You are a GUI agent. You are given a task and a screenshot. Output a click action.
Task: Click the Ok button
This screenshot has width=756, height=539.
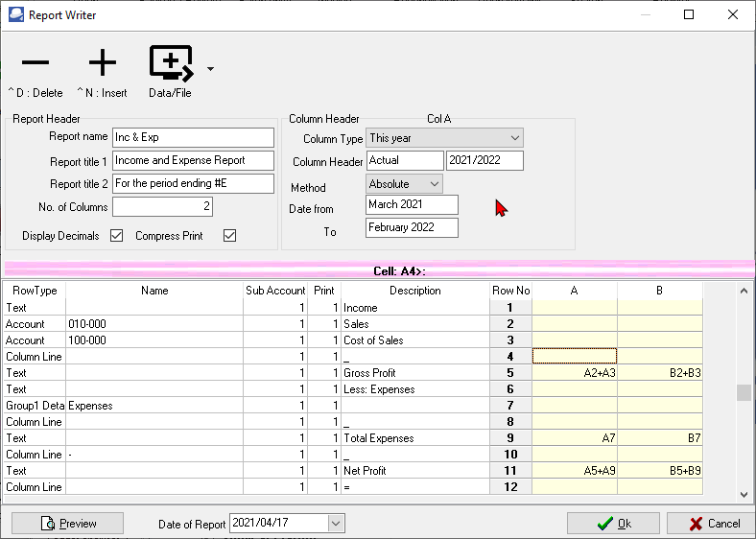[x=613, y=523]
